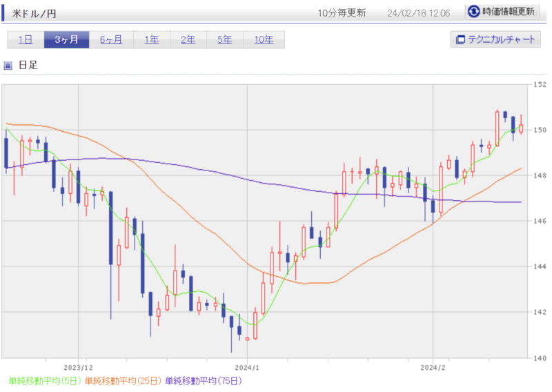Click the 152 price axis label
Screen dimensions: 552x392
point(540,84)
